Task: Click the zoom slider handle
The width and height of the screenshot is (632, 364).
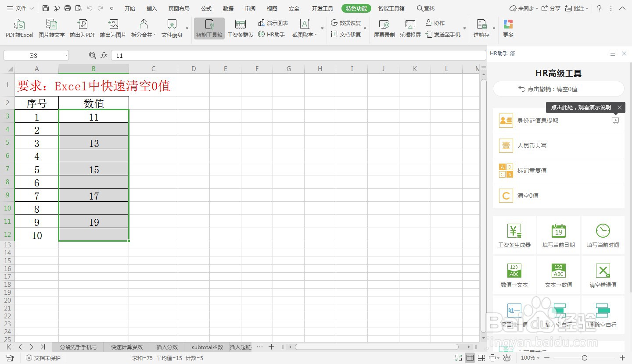Action: pyautogui.click(x=584, y=358)
